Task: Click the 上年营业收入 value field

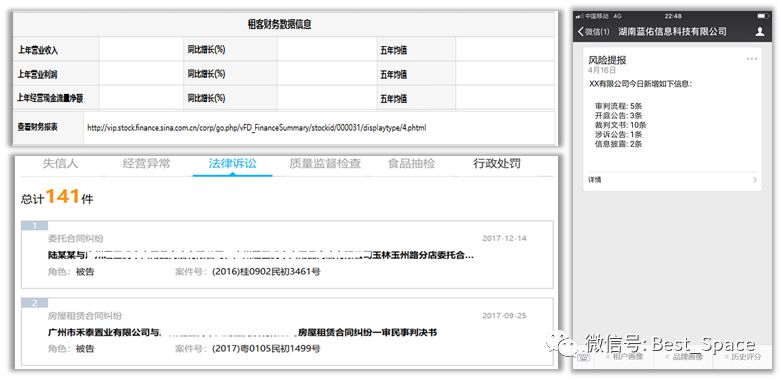Action: coord(141,49)
